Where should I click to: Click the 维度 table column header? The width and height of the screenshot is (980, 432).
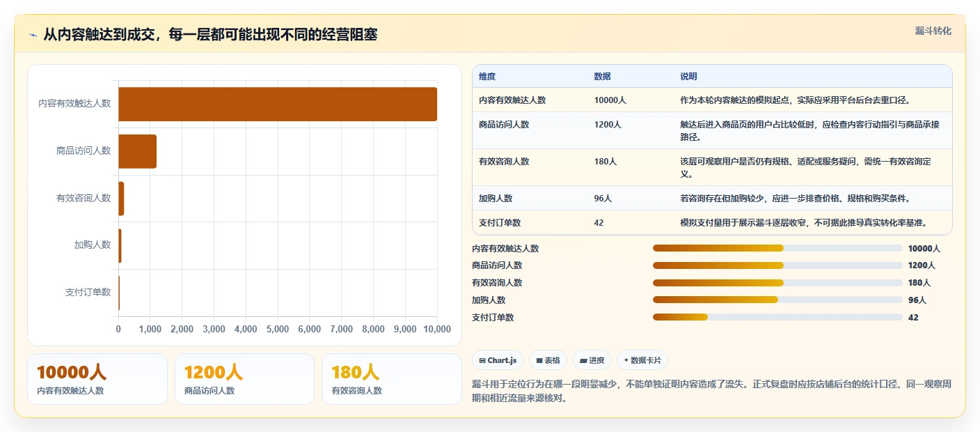pyautogui.click(x=487, y=77)
